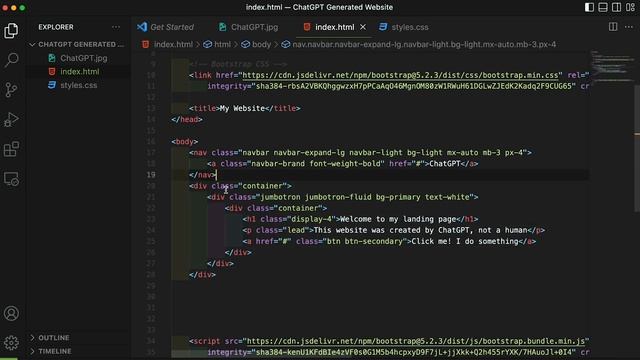
Task: Switch to the ChatGPT.jpg tab
Action: coord(249,27)
